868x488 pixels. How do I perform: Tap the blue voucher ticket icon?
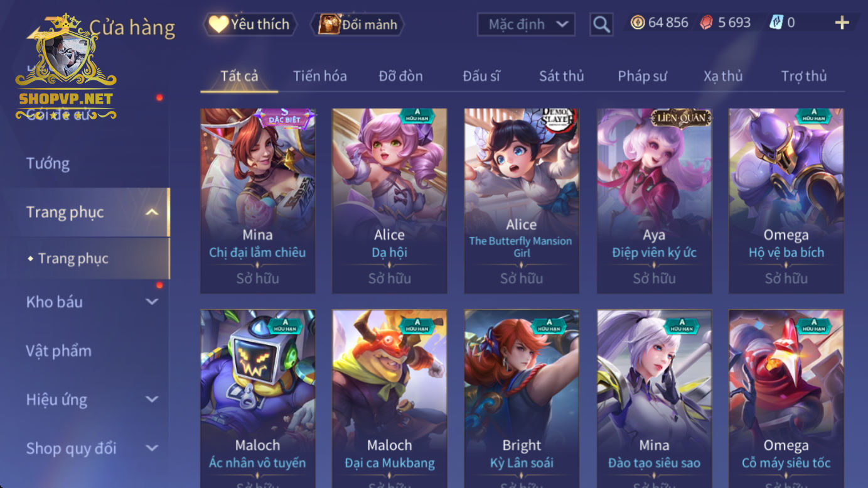[776, 23]
